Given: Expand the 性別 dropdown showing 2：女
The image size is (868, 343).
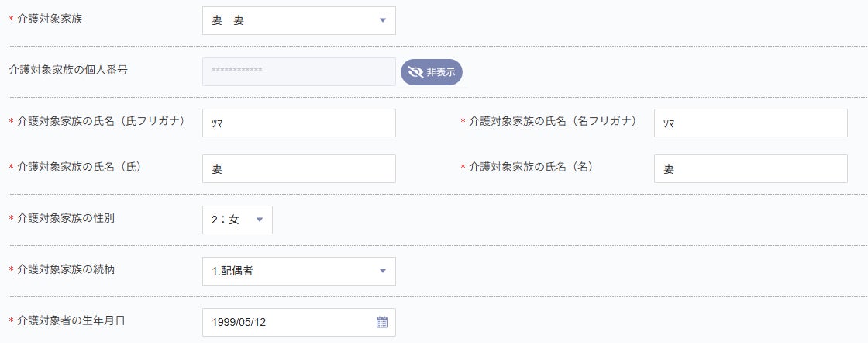Looking at the screenshot, I should click(x=237, y=220).
